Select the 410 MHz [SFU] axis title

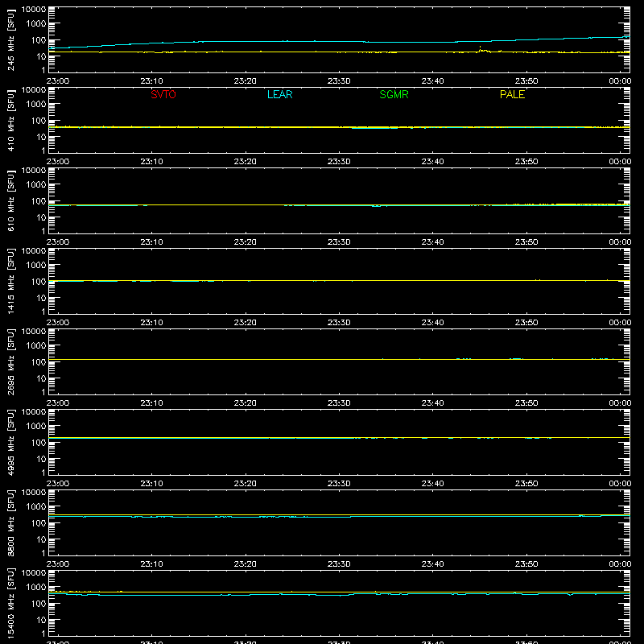[x=10, y=120]
